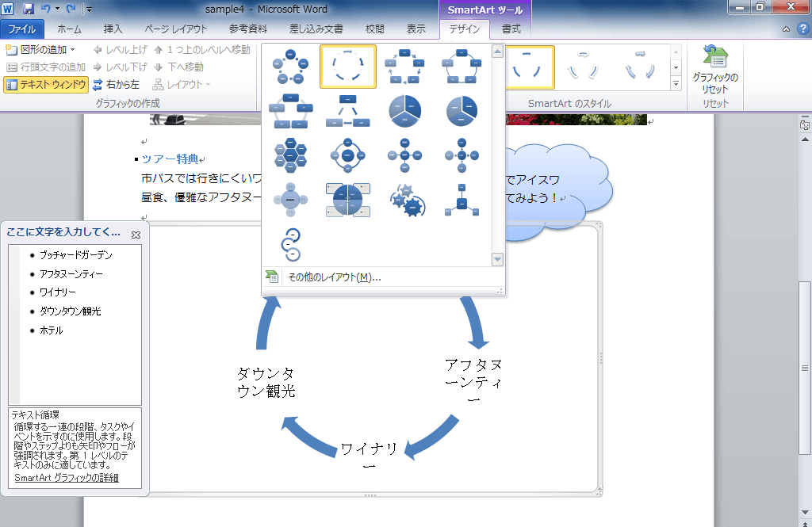Screen dimensions: 812x527
Task: Select ホテル bullet in text pane
Action: tap(52, 330)
